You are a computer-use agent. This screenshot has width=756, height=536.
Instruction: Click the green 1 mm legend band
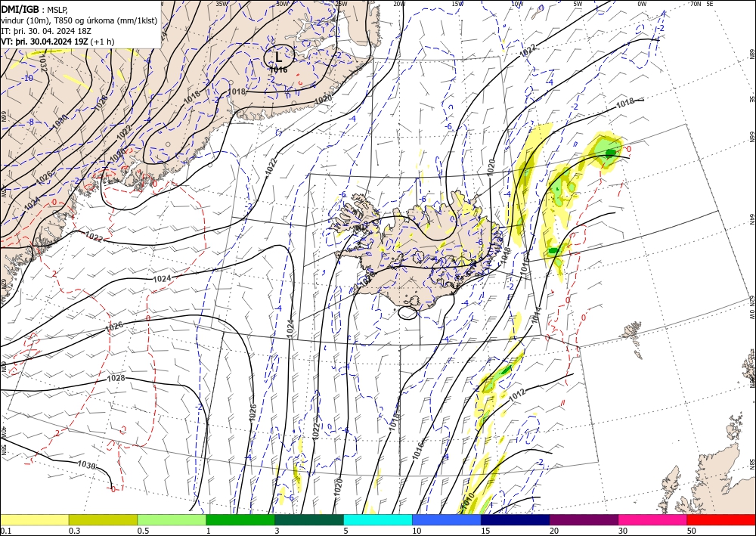(240, 519)
